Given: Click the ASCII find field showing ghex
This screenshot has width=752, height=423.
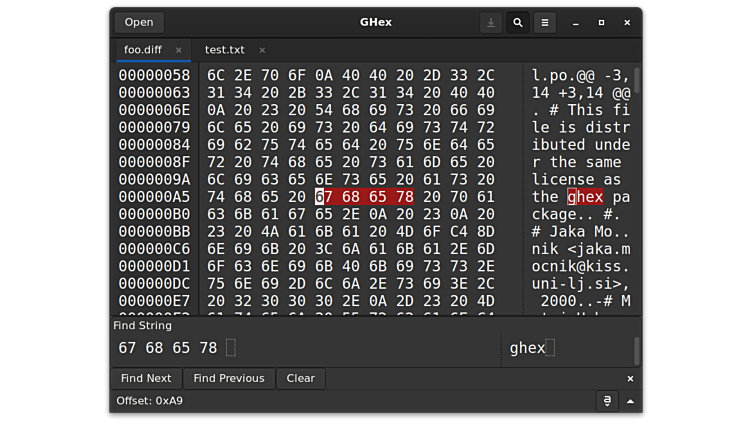Looking at the screenshot, I should tap(565, 348).
